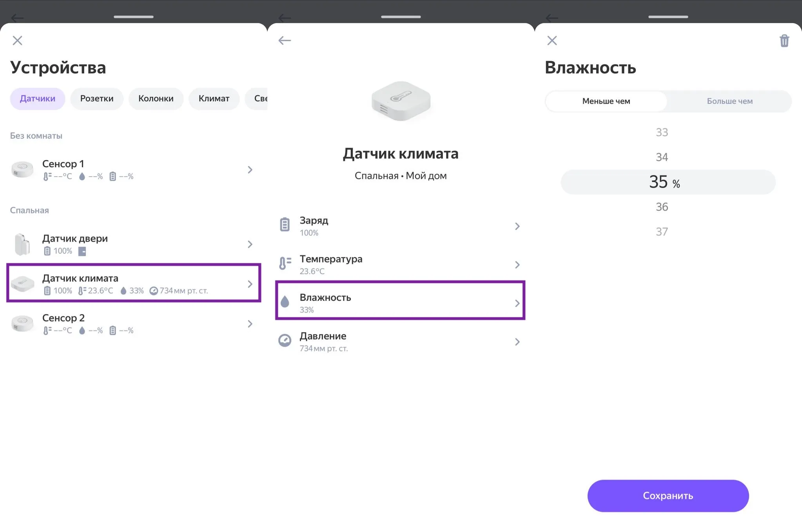Screen dimensions: 802x532
Task: Delete the humidity condition with the trash icon
Action: [x=784, y=41]
